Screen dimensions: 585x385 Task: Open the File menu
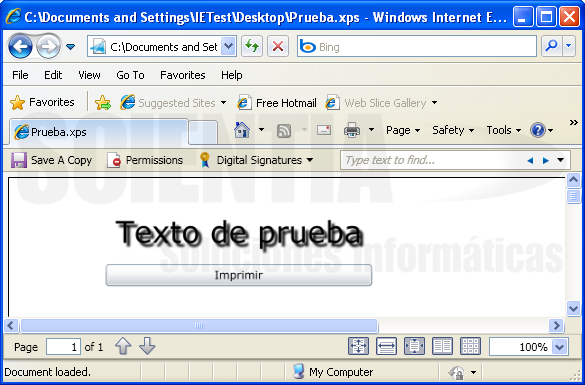[20, 75]
